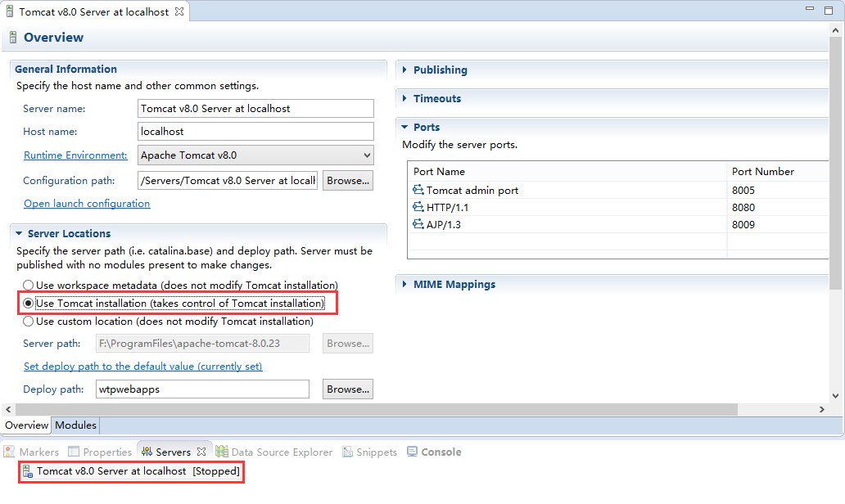Viewport: 845px width, 504px height.
Task: Click the AJP/1.3 port icon
Action: click(418, 224)
